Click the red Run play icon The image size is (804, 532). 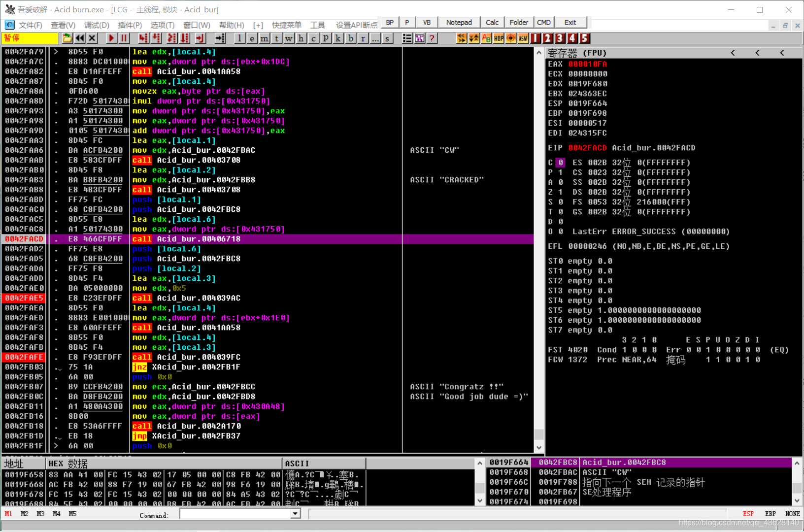(x=111, y=38)
